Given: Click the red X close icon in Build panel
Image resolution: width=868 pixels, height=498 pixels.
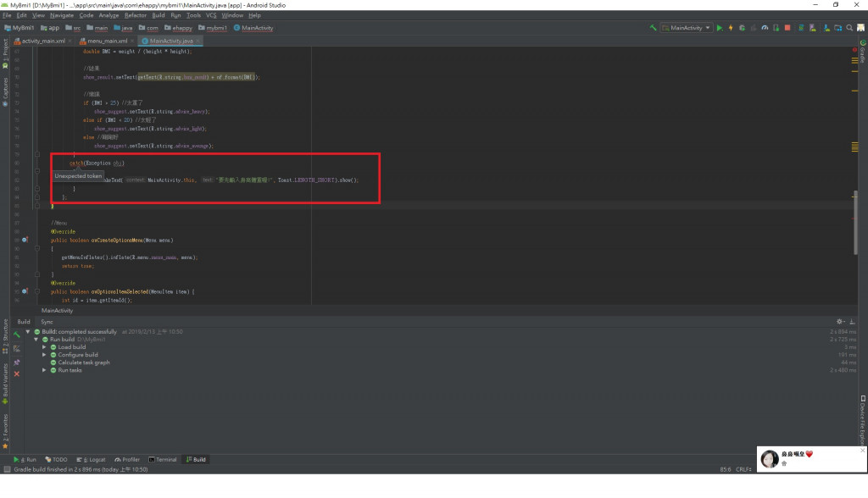Looking at the screenshot, I should pos(17,374).
